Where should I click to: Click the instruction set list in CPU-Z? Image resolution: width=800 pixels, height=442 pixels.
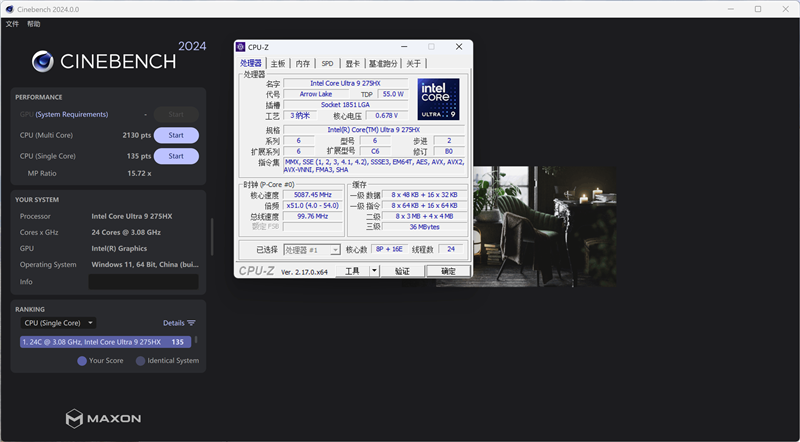[x=374, y=165]
